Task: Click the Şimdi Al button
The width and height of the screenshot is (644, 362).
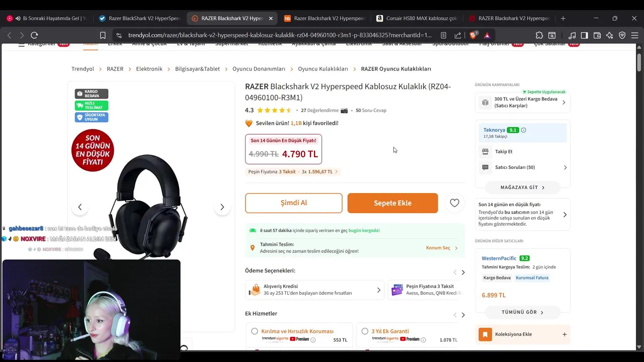Action: click(x=294, y=203)
